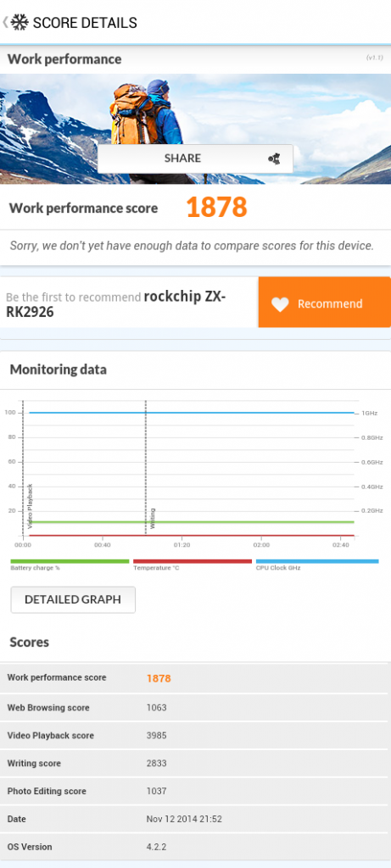Click the blue CPU Clock legend bar
391x868 pixels.
[317, 561]
